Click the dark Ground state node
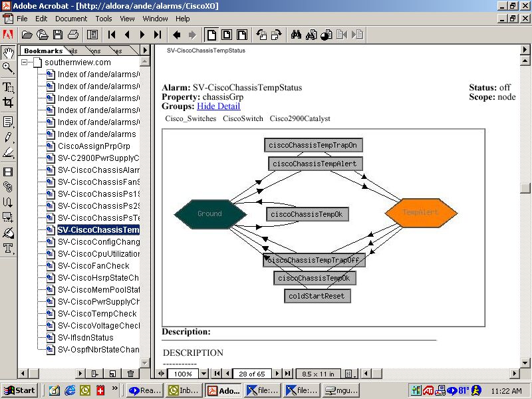Image resolution: width=532 pixels, height=399 pixels. coord(210,213)
